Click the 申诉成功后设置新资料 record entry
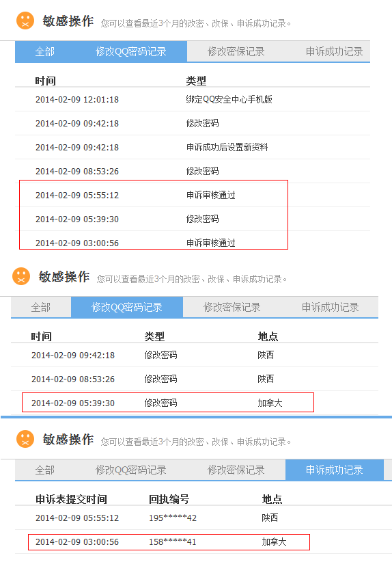The width and height of the screenshot is (392, 575). tap(227, 148)
